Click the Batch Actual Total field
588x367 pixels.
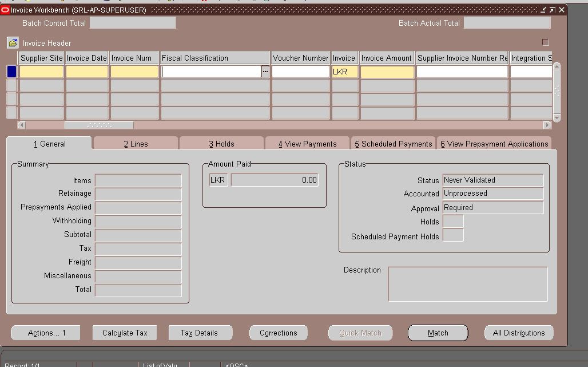(507, 23)
